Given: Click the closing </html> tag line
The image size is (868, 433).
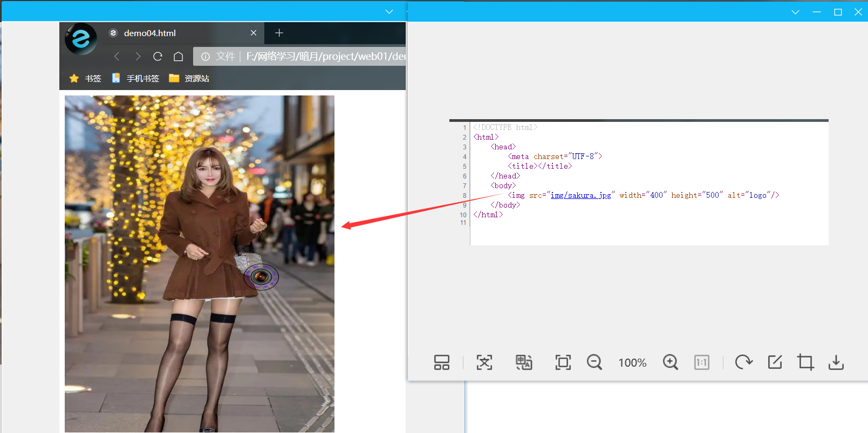Looking at the screenshot, I should click(488, 215).
